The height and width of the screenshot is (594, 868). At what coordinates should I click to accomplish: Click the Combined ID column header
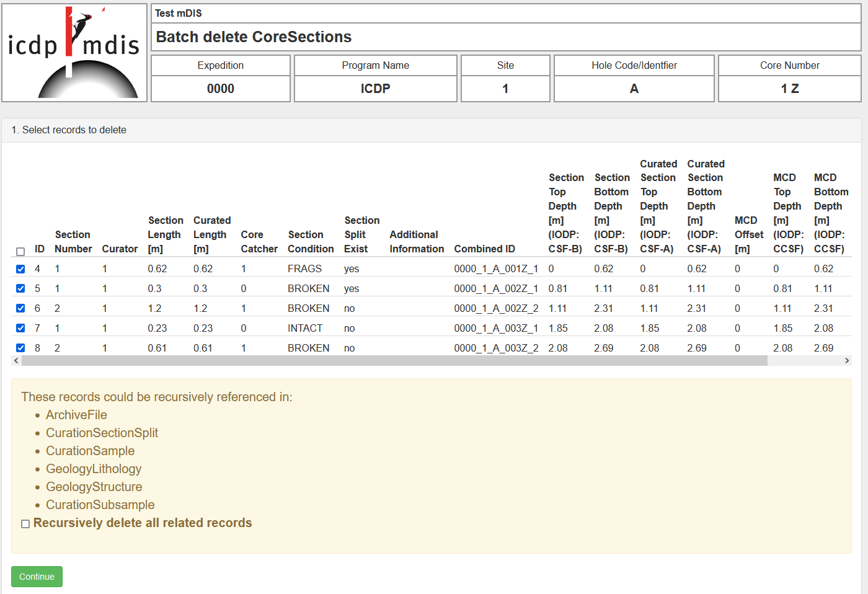click(484, 249)
